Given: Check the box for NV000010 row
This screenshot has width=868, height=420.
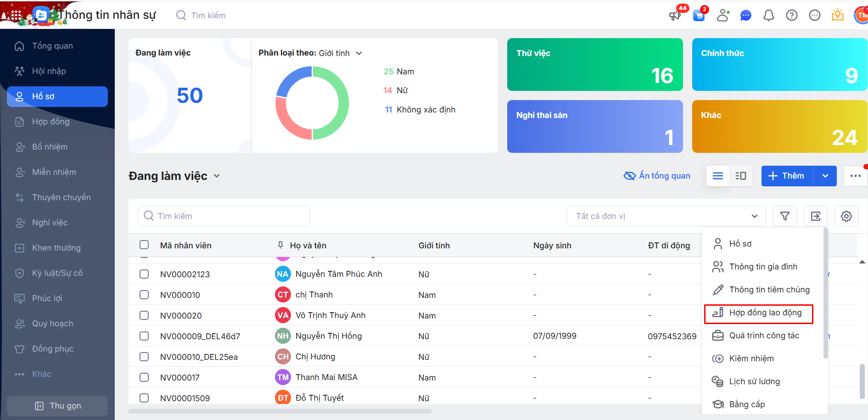Looking at the screenshot, I should point(144,295).
